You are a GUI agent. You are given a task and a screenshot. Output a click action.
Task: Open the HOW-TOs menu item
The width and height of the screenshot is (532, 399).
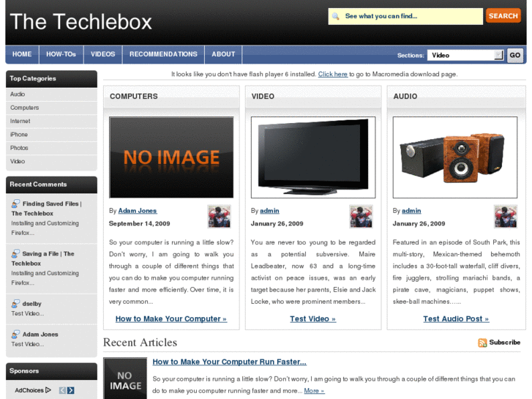coord(61,54)
